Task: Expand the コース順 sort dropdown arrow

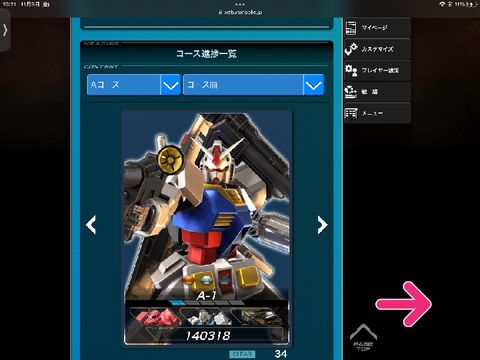Action: coord(314,85)
